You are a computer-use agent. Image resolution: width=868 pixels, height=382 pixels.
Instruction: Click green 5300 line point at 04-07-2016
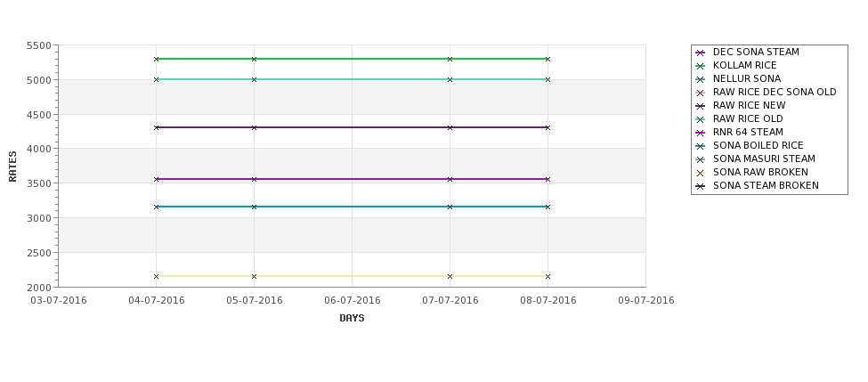coord(156,59)
